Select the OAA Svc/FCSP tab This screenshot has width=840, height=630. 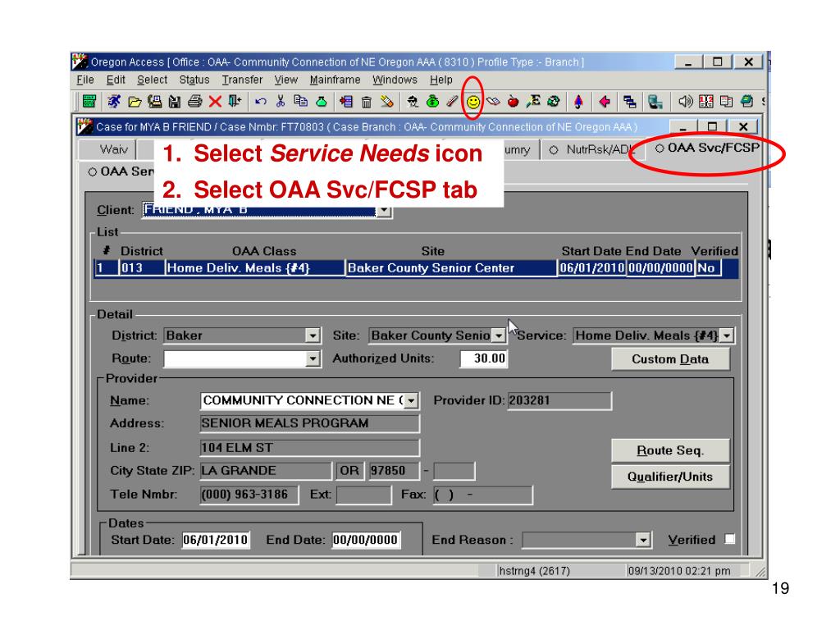coord(707,148)
